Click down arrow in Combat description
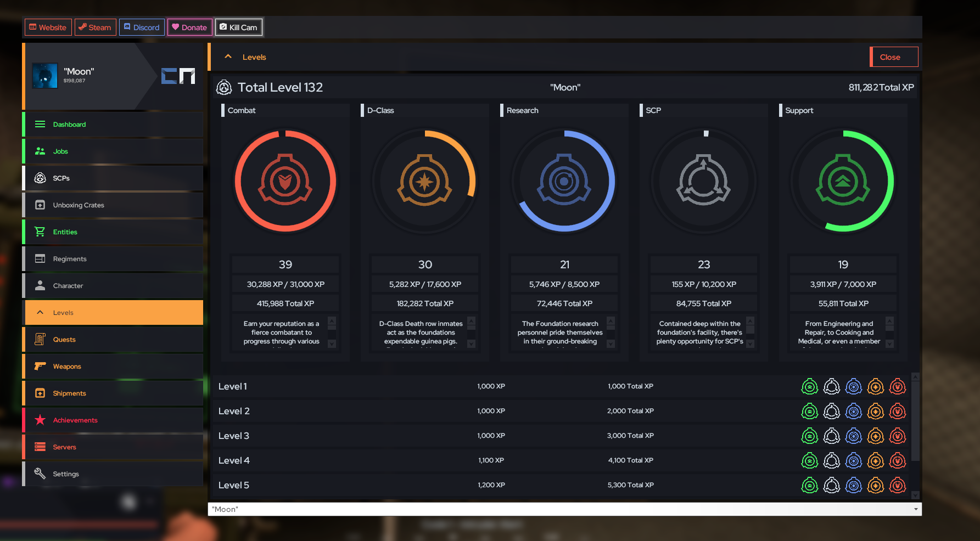This screenshot has width=980, height=541. tap(332, 344)
